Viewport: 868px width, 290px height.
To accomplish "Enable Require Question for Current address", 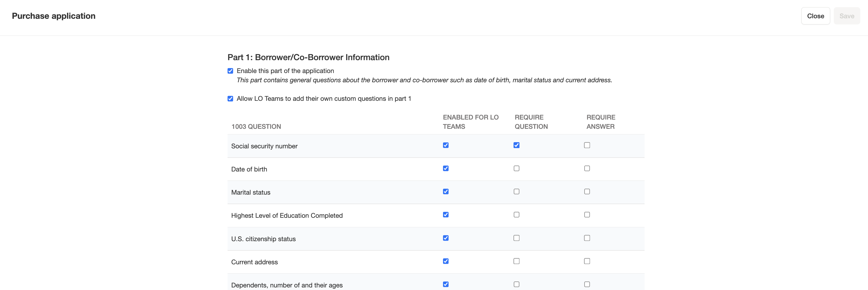I will (x=516, y=261).
